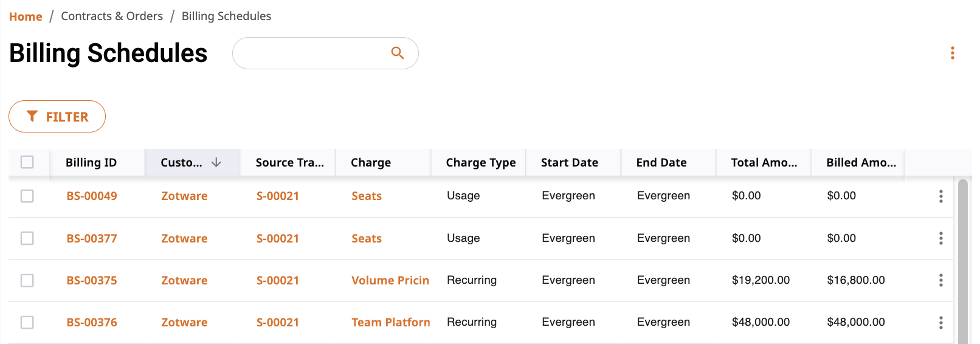Toggle the select-all header checkbox
The image size is (980, 344).
coord(27,162)
